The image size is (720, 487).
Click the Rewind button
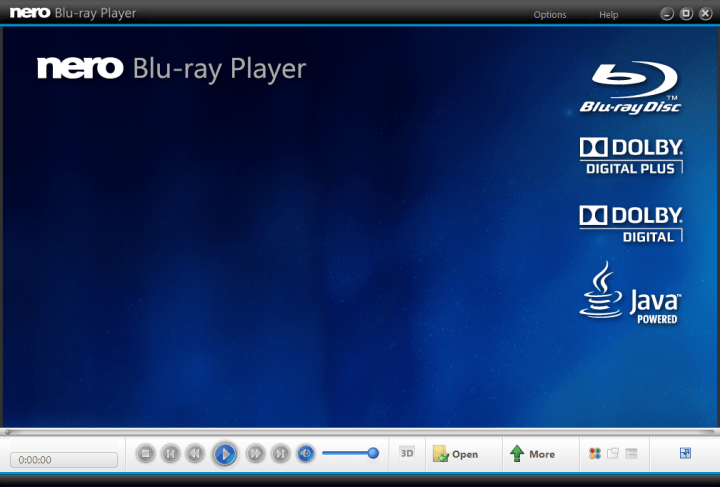pos(195,454)
